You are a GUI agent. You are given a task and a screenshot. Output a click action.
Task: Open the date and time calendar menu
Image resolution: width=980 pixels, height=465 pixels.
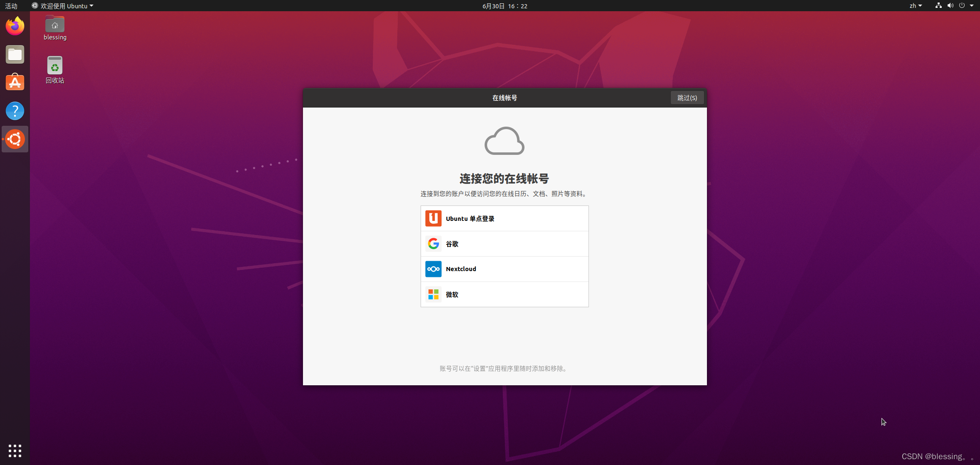point(505,6)
